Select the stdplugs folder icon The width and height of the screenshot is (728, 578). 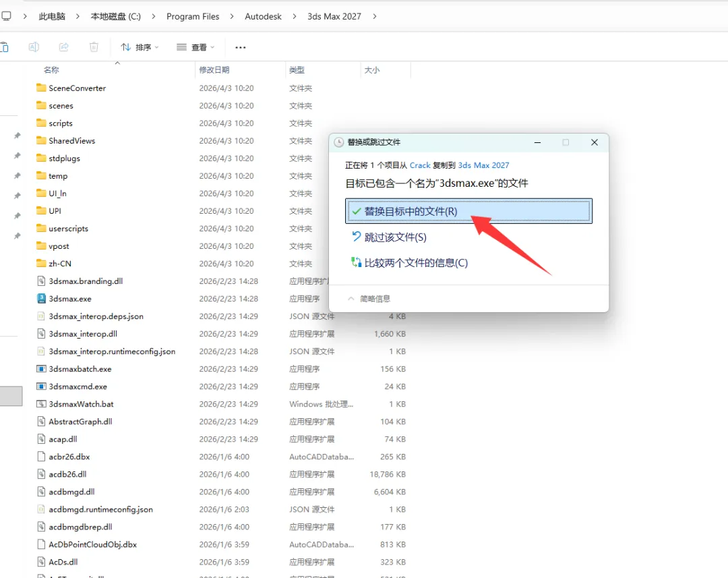pyautogui.click(x=41, y=158)
